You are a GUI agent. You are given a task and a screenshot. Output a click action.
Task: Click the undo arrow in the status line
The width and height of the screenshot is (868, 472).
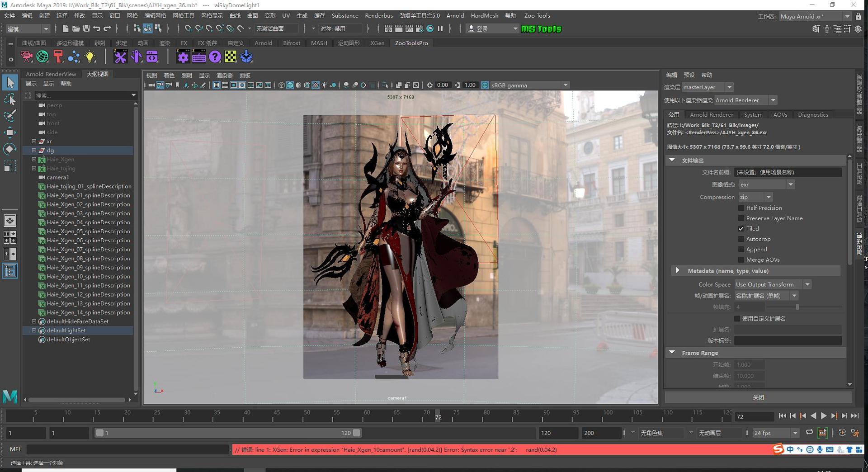97,28
